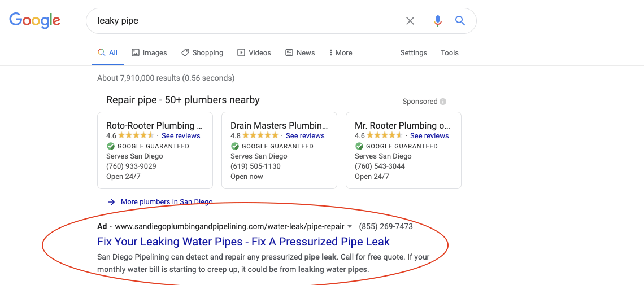Open Fix Your Leaking Water Pipes ad
Viewport: 644px width, 285px height.
pos(243,242)
